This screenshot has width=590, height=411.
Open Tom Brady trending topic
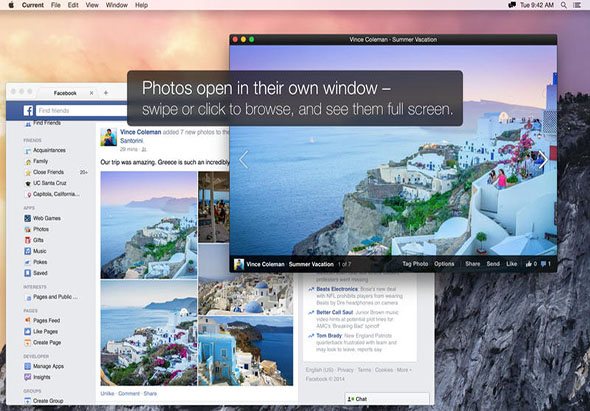[x=329, y=336]
